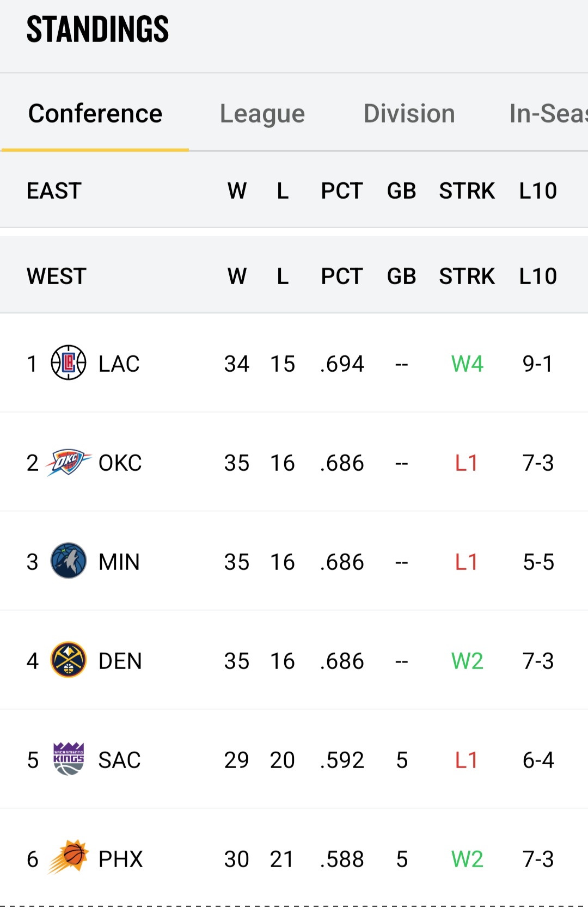Open the LAC team link

click(119, 364)
